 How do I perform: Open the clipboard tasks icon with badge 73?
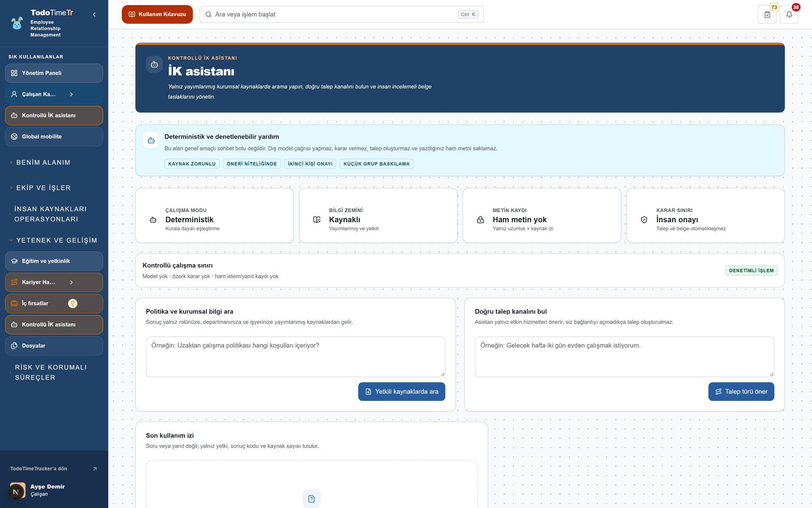point(767,14)
